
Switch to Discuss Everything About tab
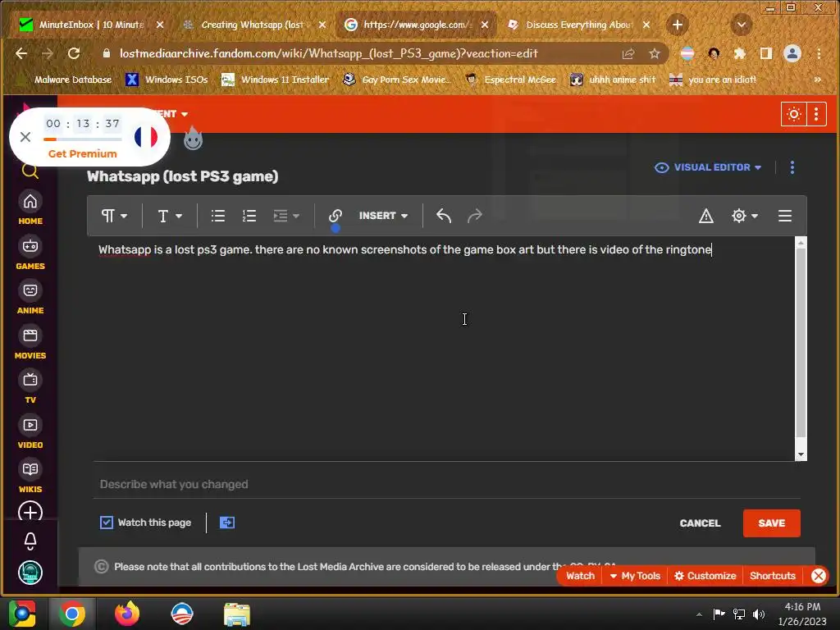(x=578, y=25)
